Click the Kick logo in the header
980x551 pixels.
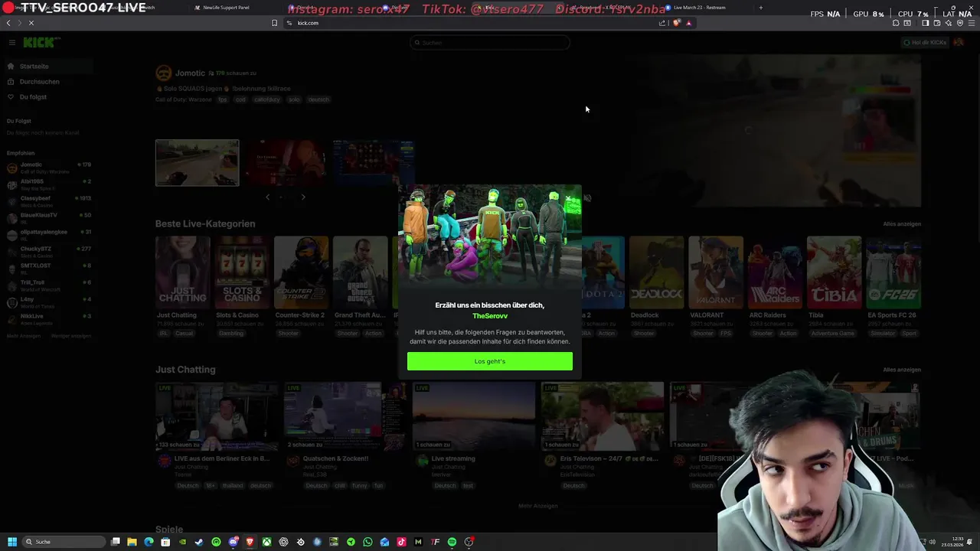click(40, 43)
